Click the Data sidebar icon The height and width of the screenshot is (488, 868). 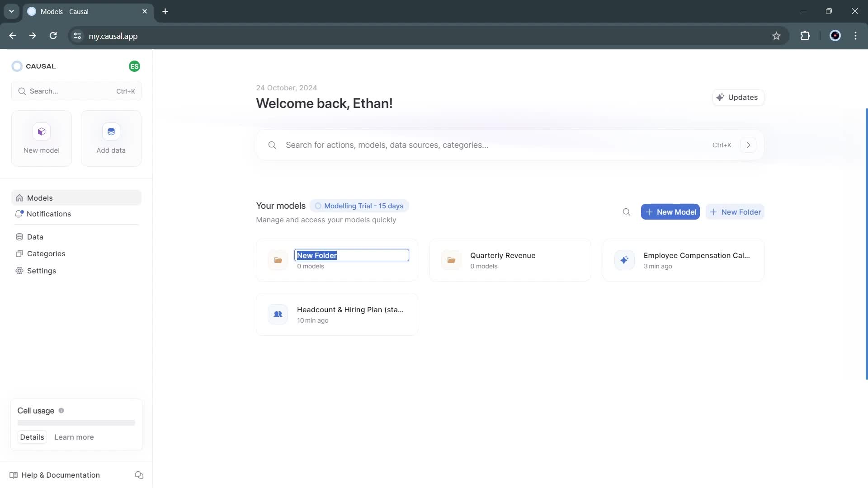pyautogui.click(x=20, y=237)
